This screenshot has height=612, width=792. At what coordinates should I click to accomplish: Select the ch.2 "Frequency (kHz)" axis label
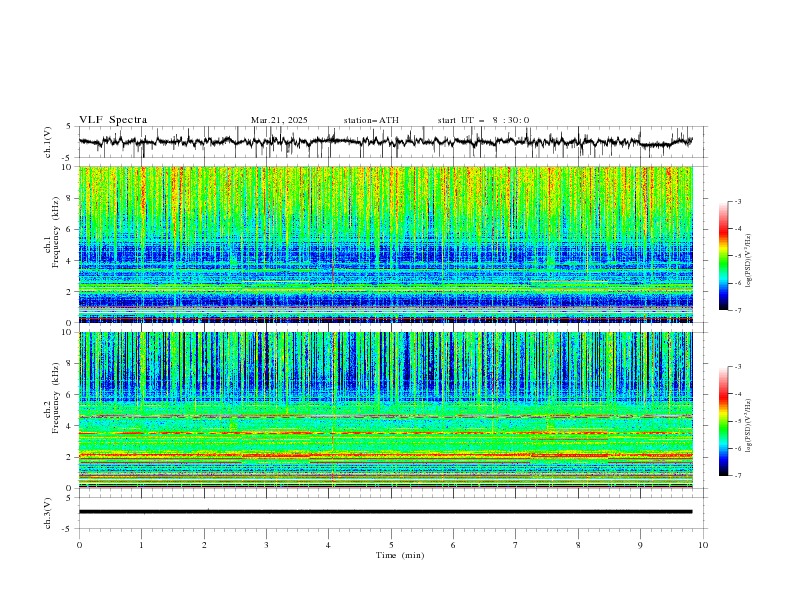pyautogui.click(x=55, y=398)
